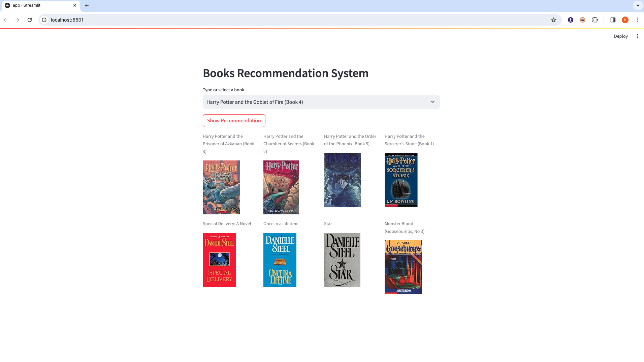This screenshot has height=362, width=644.
Task: Open the Chrome profile avatar
Action: click(625, 20)
